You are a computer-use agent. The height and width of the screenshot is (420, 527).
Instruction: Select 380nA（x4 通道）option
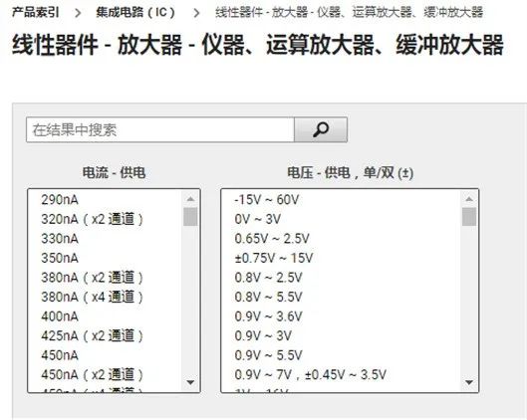pos(92,298)
